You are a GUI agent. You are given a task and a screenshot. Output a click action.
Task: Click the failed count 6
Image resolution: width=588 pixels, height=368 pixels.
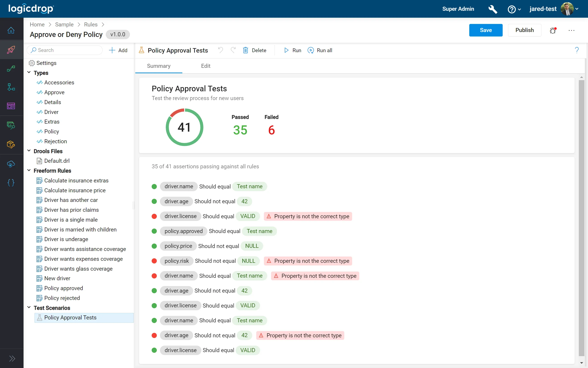[271, 130]
